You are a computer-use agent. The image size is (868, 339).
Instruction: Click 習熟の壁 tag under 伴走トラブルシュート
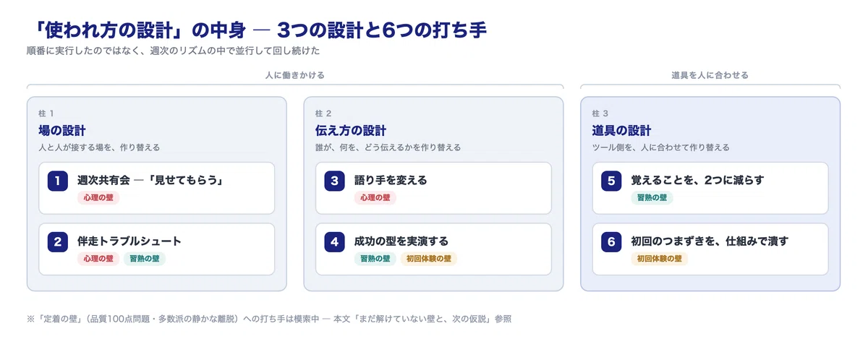pos(144,259)
